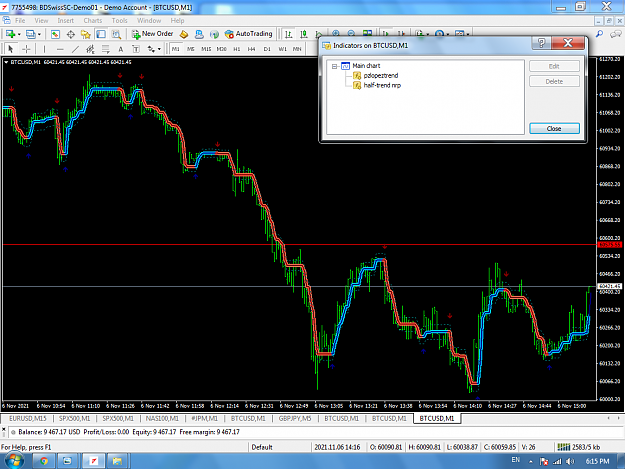Click the Tile Windows icon
Image resolution: width=625 pixels, height=469 pixels.
coord(367,33)
